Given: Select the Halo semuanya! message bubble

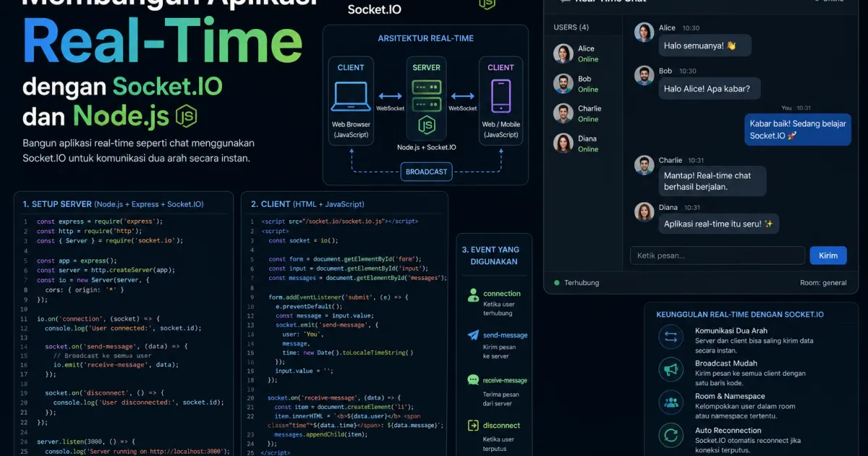Looking at the screenshot, I should [x=705, y=46].
